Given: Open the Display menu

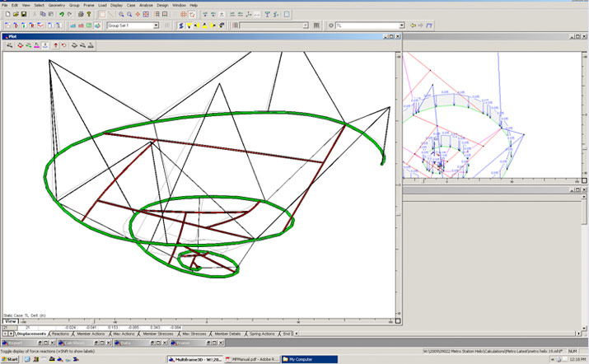Looking at the screenshot, I should (x=115, y=5).
